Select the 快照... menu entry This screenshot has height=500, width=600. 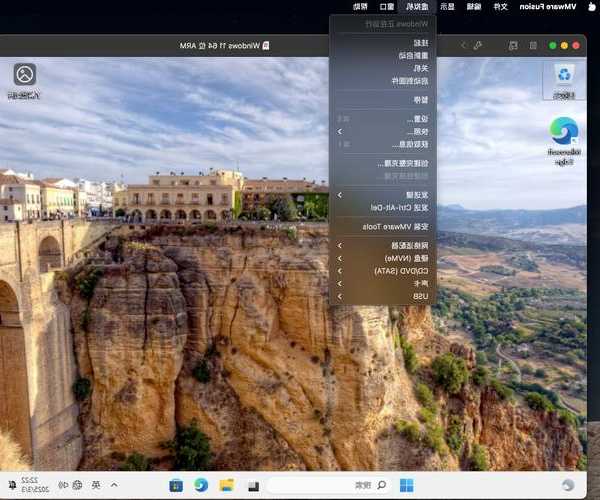(383, 132)
